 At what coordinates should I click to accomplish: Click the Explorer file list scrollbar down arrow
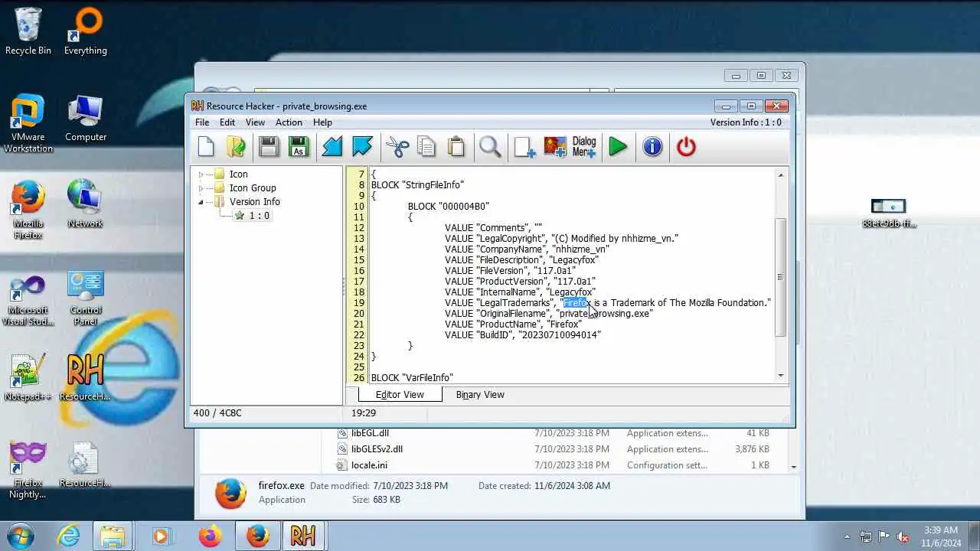tap(793, 467)
